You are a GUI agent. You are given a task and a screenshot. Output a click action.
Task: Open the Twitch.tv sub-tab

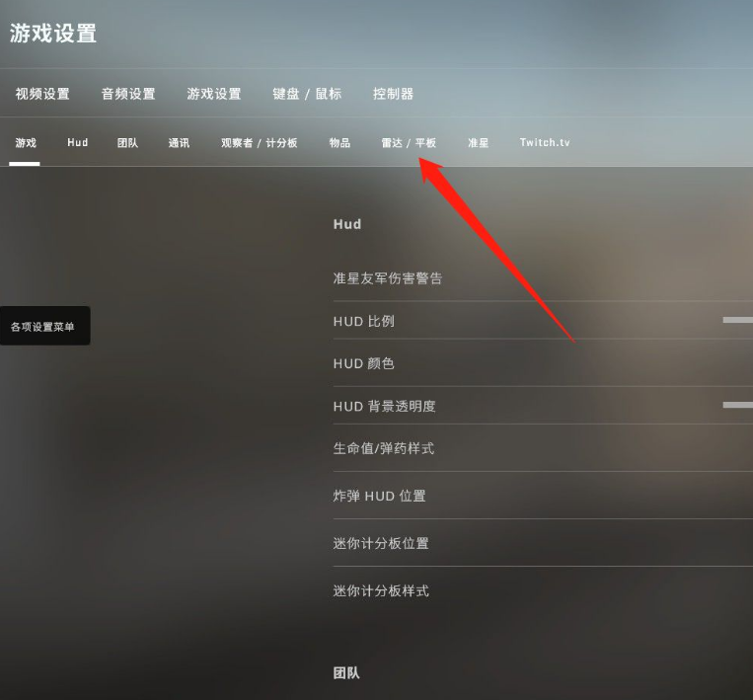pos(545,142)
